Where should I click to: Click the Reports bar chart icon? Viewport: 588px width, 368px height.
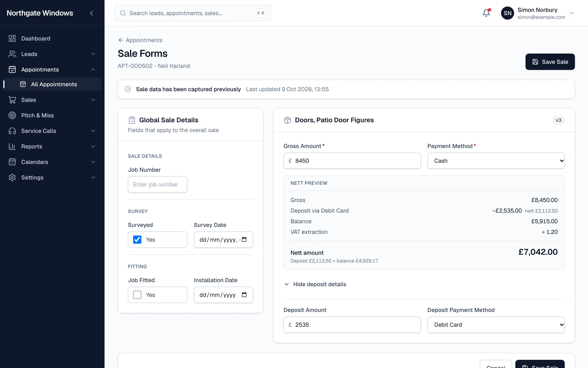click(12, 147)
